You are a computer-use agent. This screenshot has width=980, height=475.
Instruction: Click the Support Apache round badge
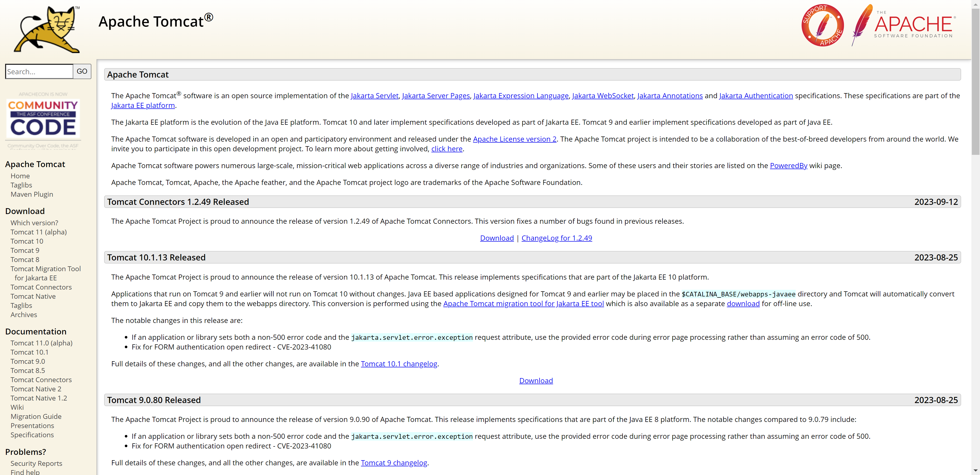tap(823, 26)
